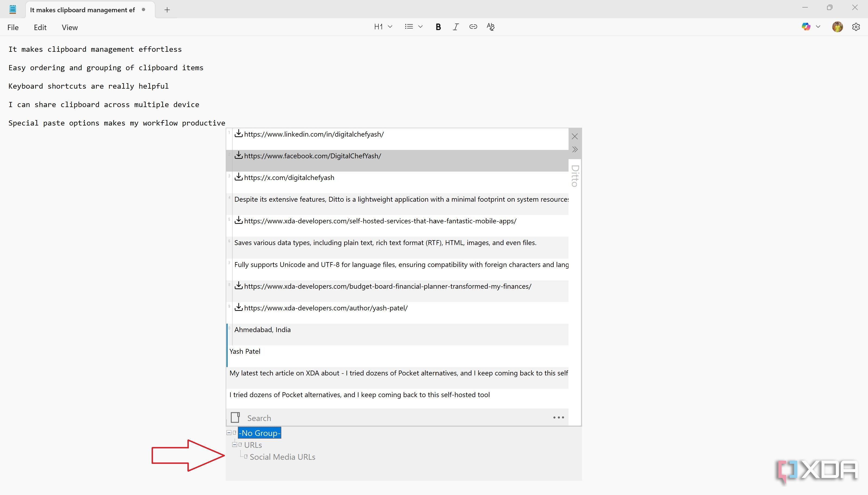Select the 'Ahmedabad, India' clip
This screenshot has width=868, height=495.
[397, 335]
